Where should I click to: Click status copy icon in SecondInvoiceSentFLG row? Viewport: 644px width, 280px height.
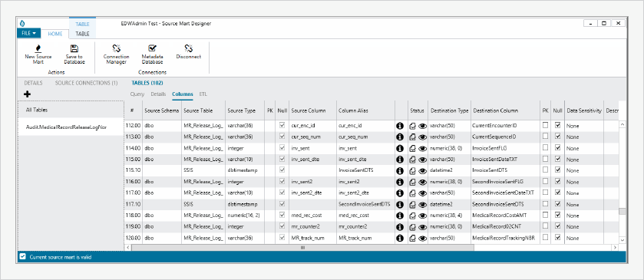(x=413, y=182)
